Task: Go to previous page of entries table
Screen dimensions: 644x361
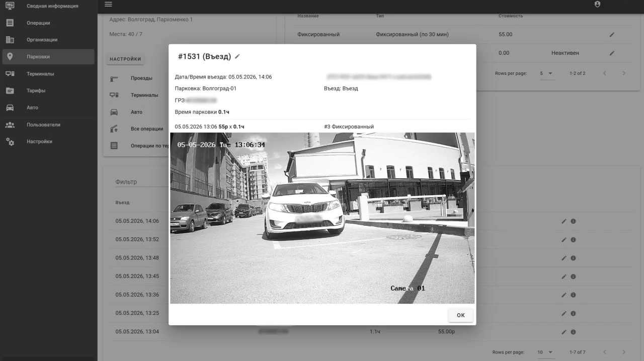Action: (x=605, y=352)
